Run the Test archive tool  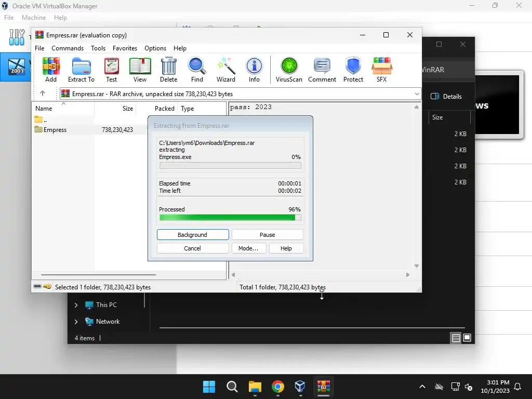pyautogui.click(x=111, y=70)
